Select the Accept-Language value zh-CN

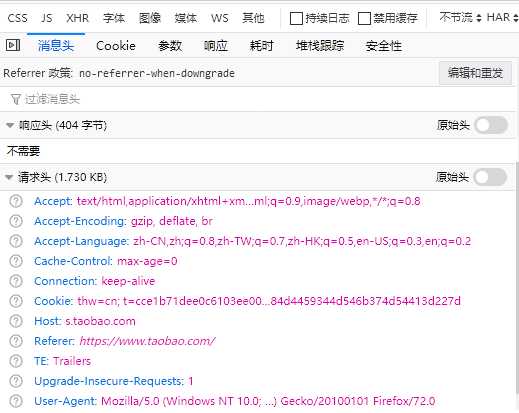(x=302, y=241)
